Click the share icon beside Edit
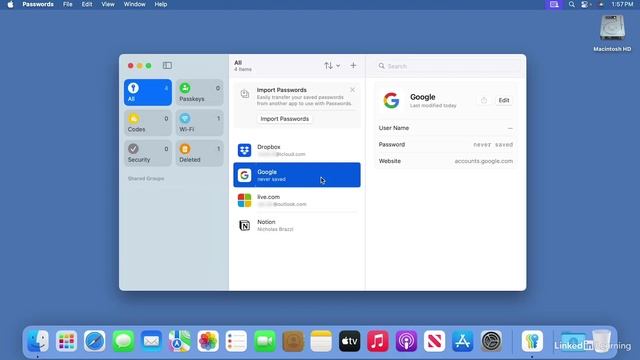 click(x=484, y=100)
